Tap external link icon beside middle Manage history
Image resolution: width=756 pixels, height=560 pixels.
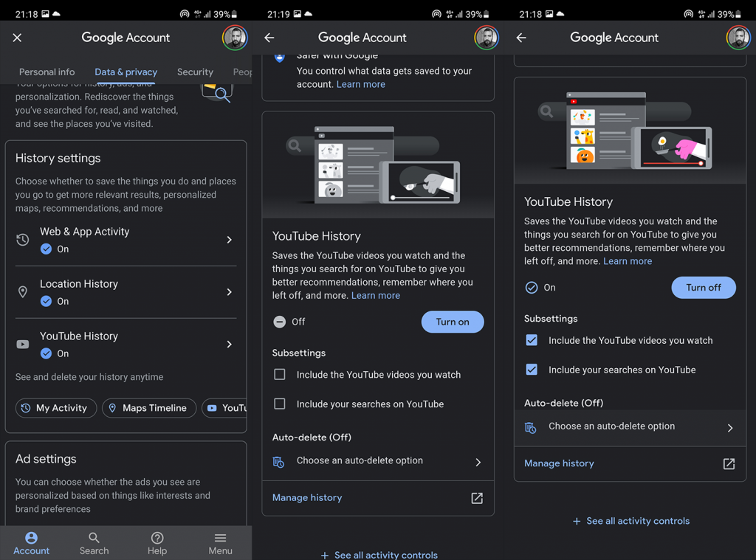coord(477,498)
